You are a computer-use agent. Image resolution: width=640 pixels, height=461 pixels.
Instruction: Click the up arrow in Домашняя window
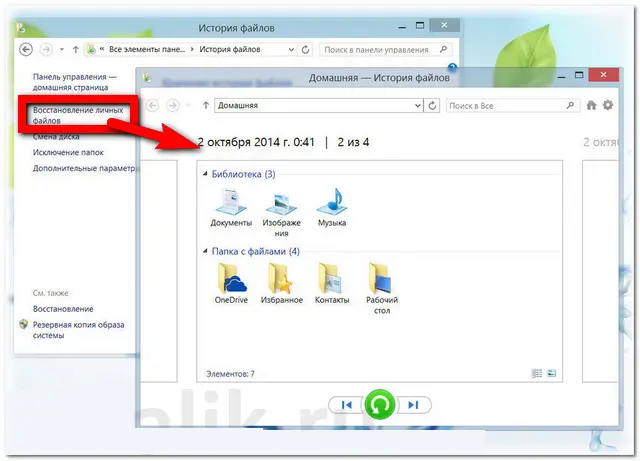pyautogui.click(x=206, y=105)
